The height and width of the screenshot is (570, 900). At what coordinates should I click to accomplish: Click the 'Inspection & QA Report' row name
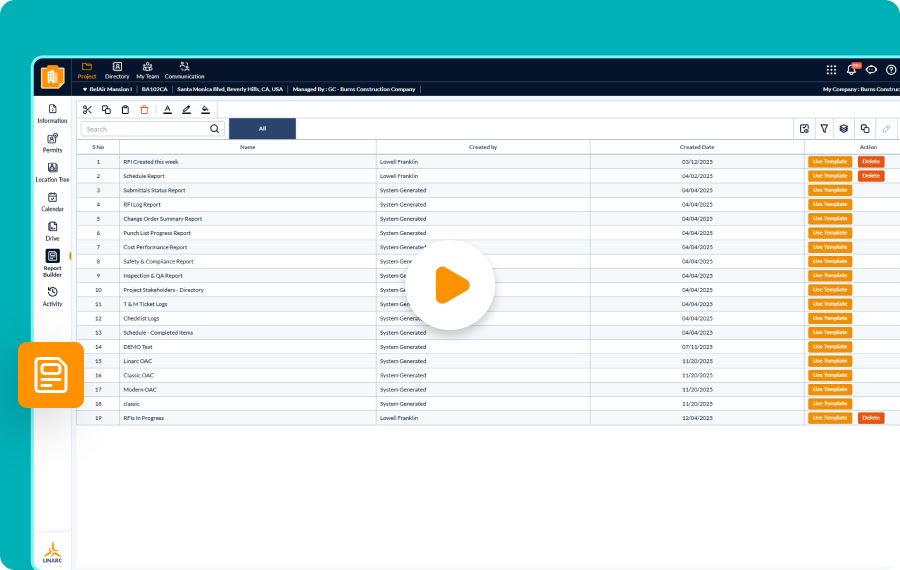point(153,276)
